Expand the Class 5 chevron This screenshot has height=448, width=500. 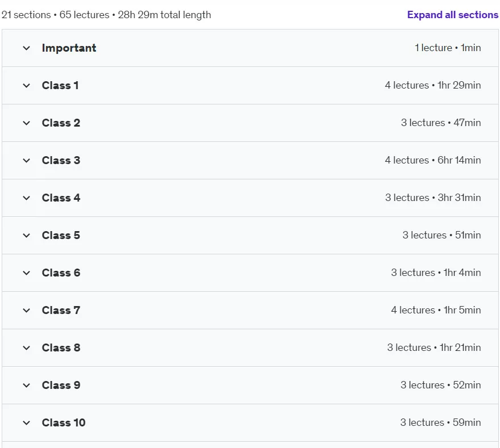click(27, 236)
